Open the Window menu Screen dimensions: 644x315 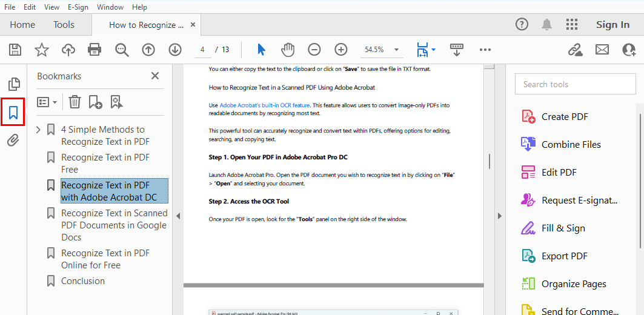click(x=110, y=7)
